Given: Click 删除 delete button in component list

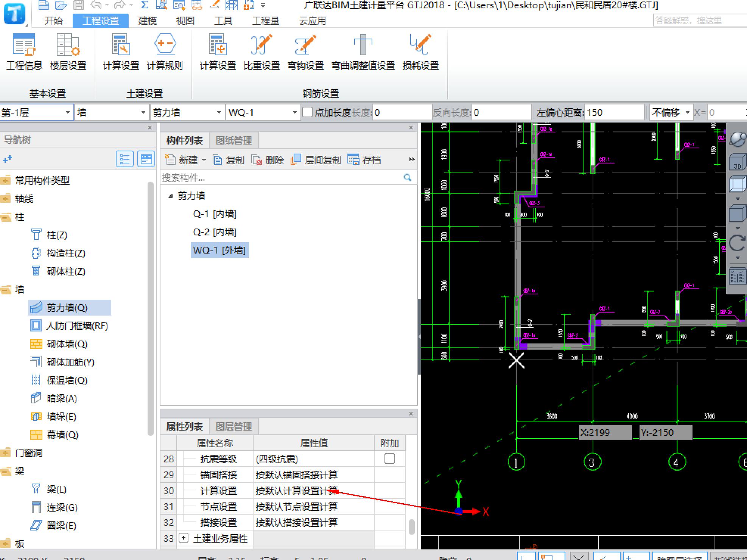Looking at the screenshot, I should click(268, 160).
